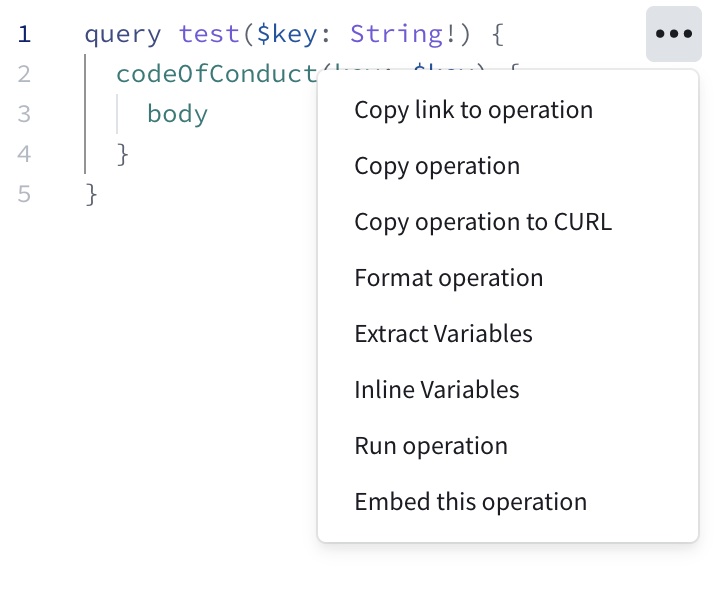This screenshot has height=592, width=728.
Task: Select Format operation menu entry
Action: click(x=448, y=278)
